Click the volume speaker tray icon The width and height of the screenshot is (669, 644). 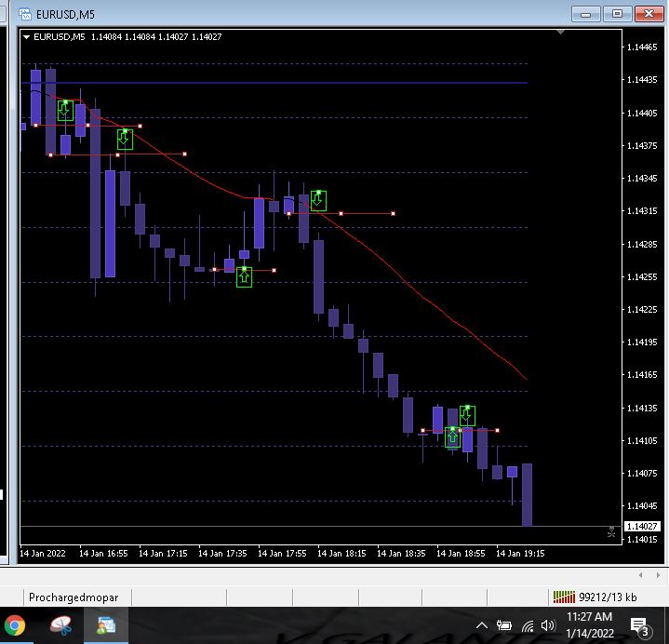click(548, 625)
